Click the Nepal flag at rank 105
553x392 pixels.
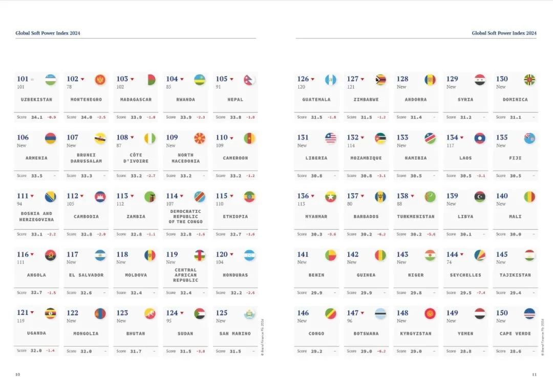click(249, 80)
